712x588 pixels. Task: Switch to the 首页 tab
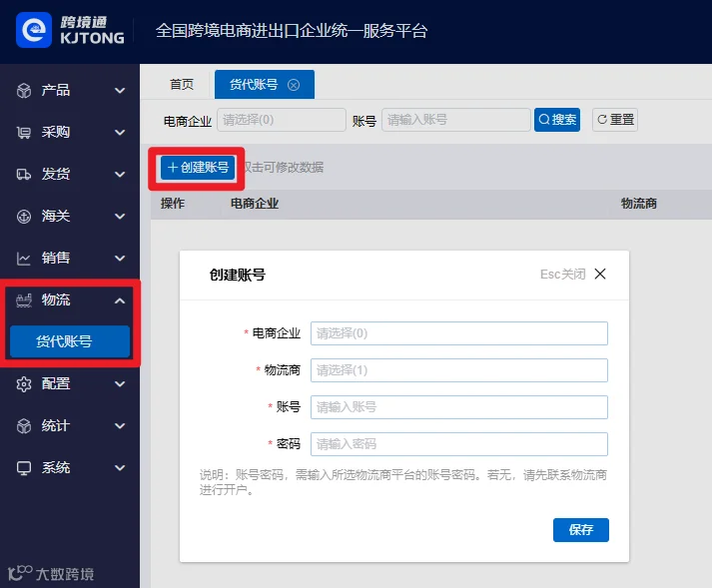[182, 85]
